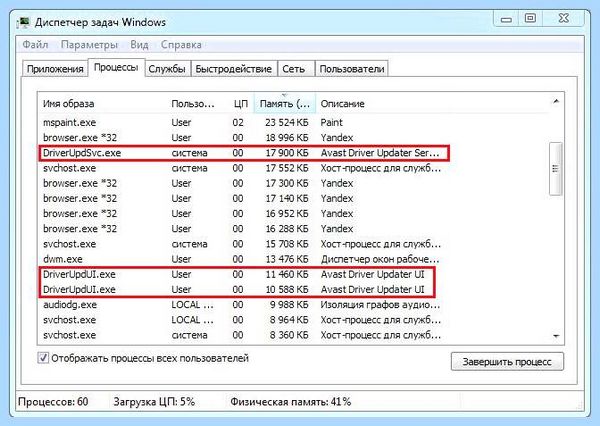Click 'Диспетчер окон рабоче…' description
The width and height of the screenshot is (600, 426).
pyautogui.click(x=380, y=259)
